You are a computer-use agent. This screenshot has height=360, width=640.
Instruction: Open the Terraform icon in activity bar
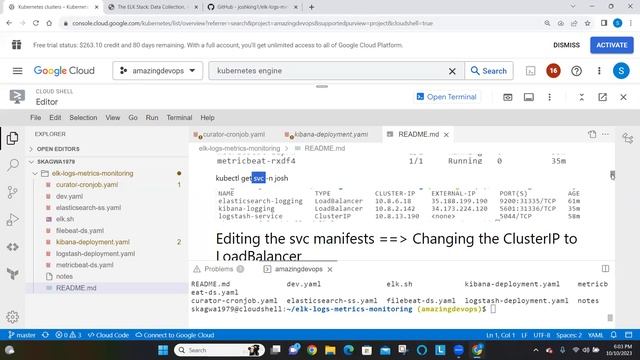(13, 273)
